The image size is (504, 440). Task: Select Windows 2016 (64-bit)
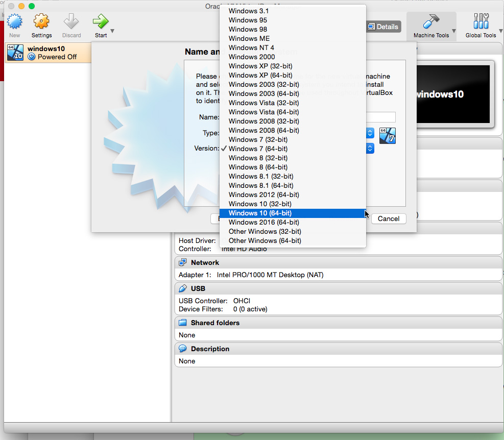[x=293, y=223]
